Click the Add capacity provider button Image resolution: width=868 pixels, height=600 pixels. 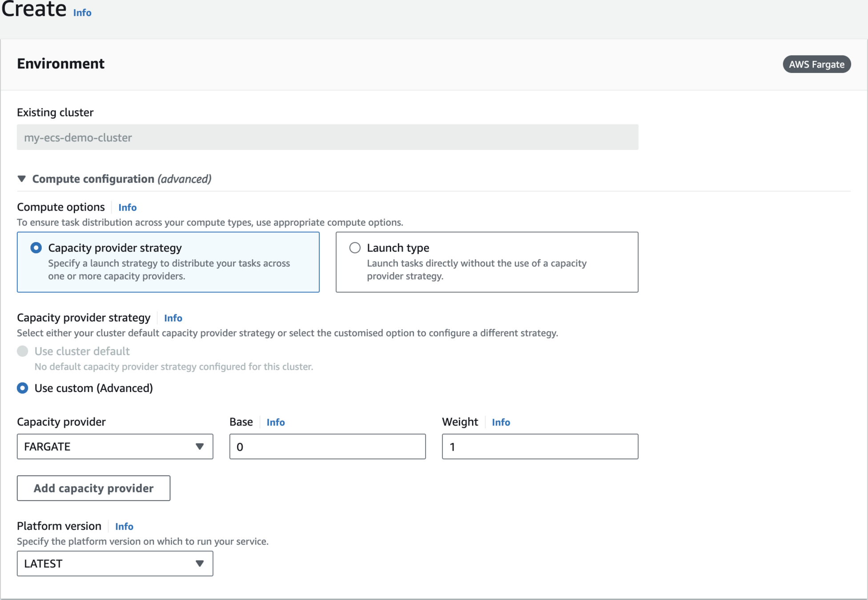point(93,488)
